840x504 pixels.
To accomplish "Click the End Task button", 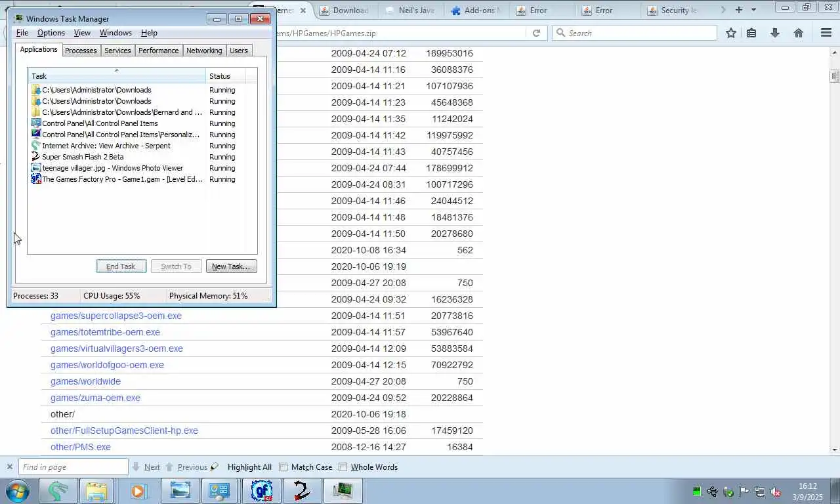I will click(x=121, y=266).
